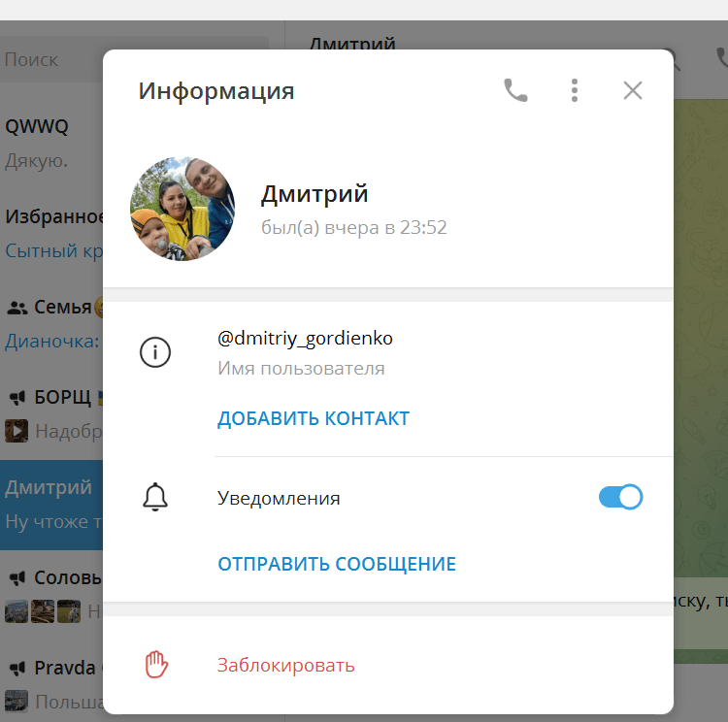Click the Семья group people icon
728x722 pixels.
[x=17, y=308]
